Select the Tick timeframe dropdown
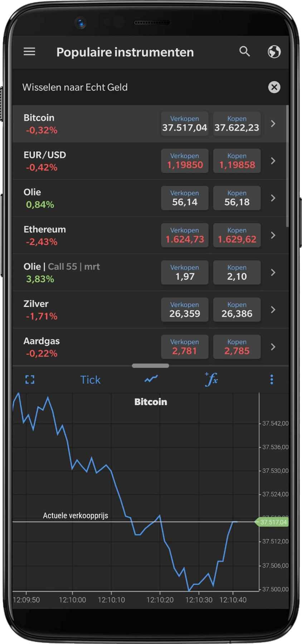 (x=90, y=380)
